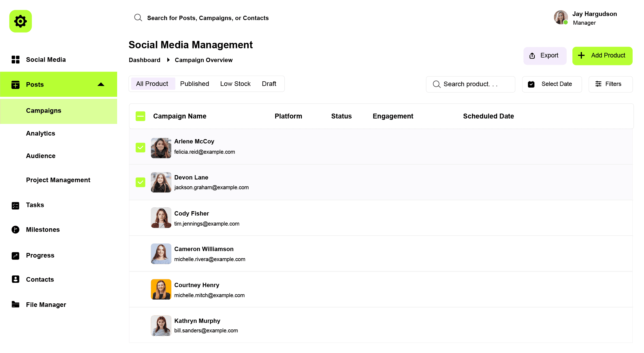The height and width of the screenshot is (353, 644).
Task: Click the green gear logo icon
Action: (21, 21)
